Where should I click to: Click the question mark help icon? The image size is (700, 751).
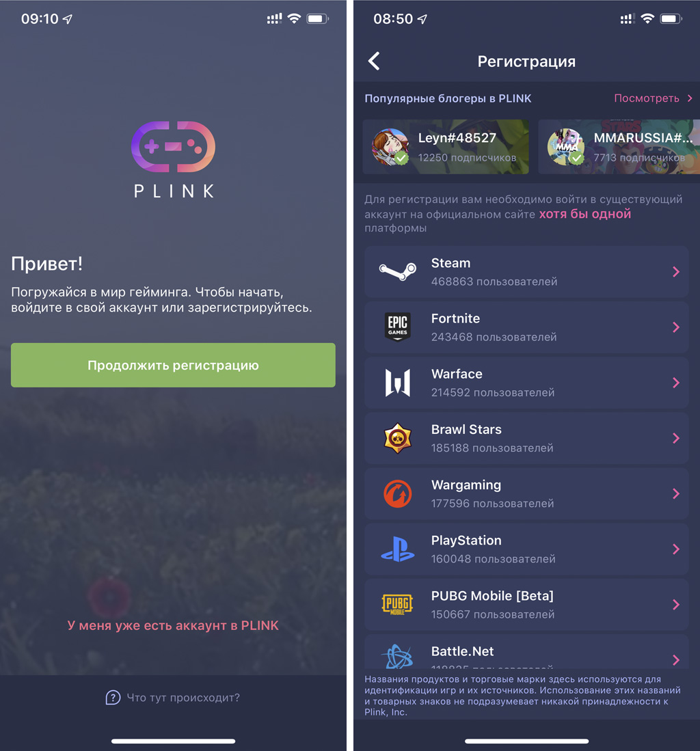click(113, 697)
